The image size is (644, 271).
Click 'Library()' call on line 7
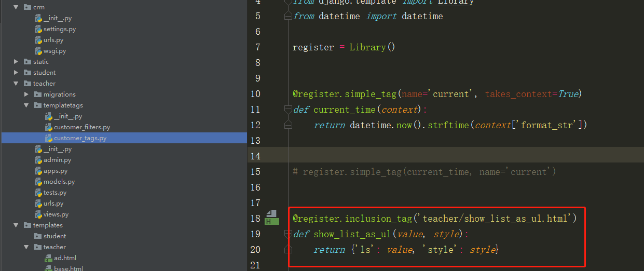(x=373, y=47)
